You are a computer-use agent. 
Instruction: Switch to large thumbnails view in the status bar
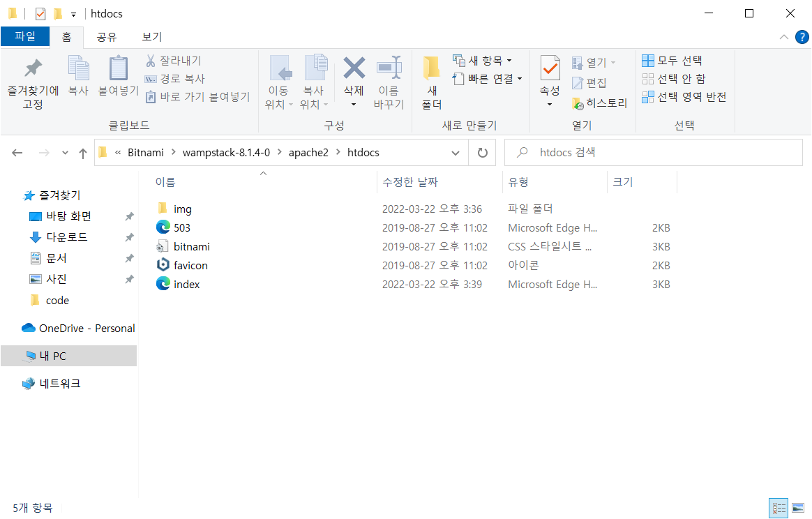tap(797, 508)
